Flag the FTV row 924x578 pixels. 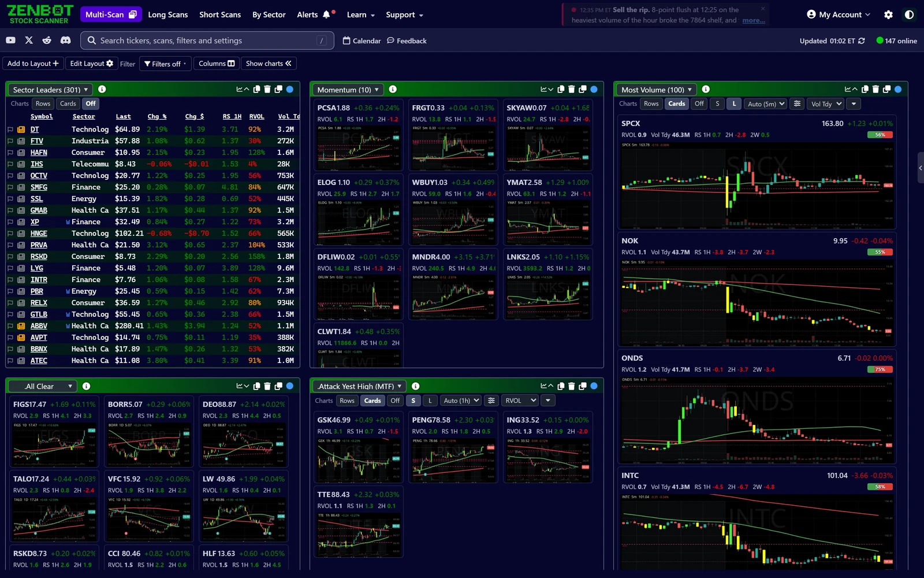10,141
